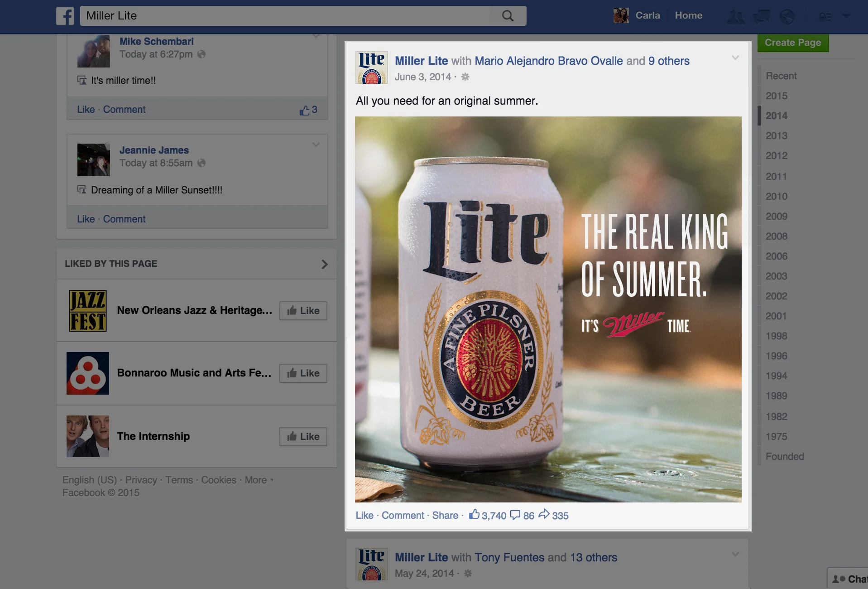Click Like under the Lite can photo
This screenshot has height=589, width=868.
pyautogui.click(x=364, y=516)
